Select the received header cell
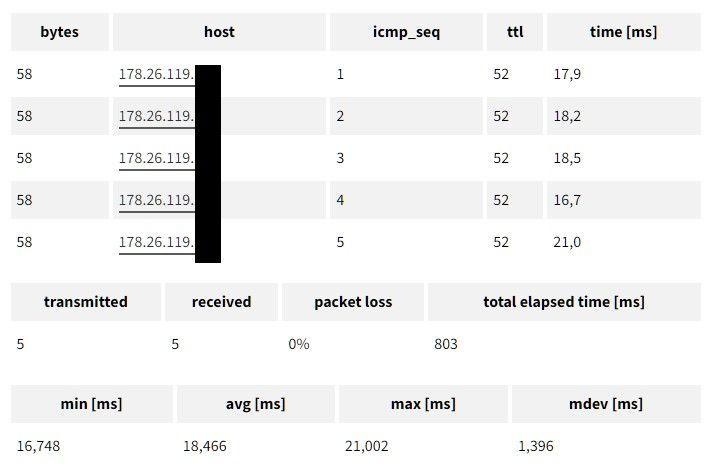The height and width of the screenshot is (476, 709). (221, 302)
